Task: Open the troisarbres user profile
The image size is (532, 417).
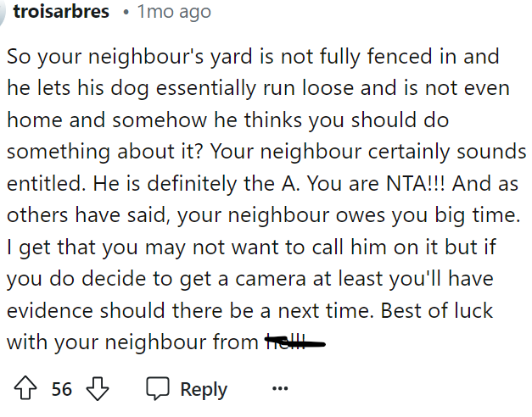Action: [x=62, y=12]
